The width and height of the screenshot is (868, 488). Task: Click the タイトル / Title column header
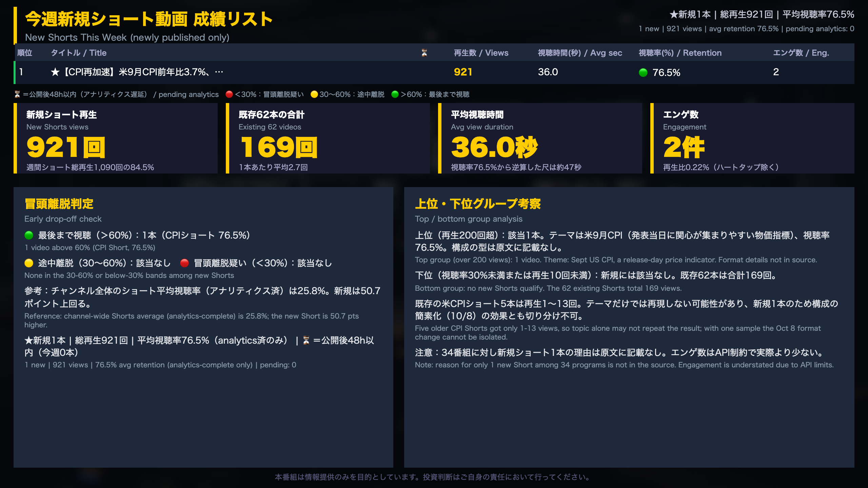[79, 53]
